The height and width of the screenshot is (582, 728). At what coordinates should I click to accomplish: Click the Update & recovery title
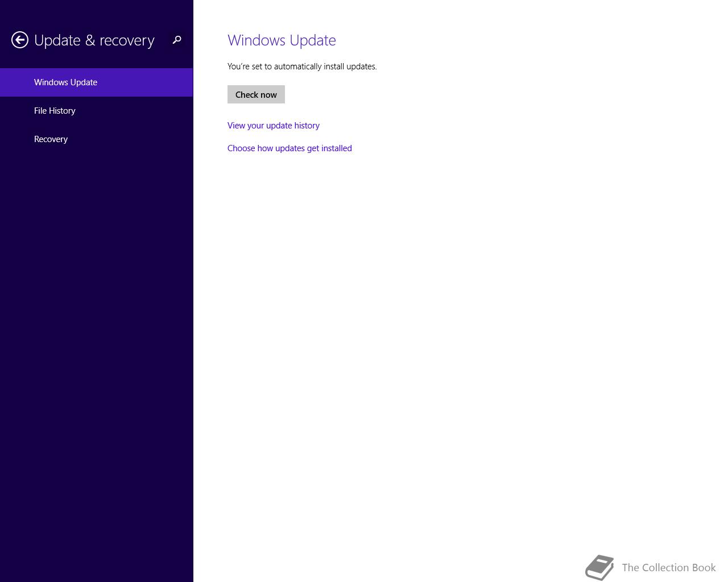pos(94,40)
